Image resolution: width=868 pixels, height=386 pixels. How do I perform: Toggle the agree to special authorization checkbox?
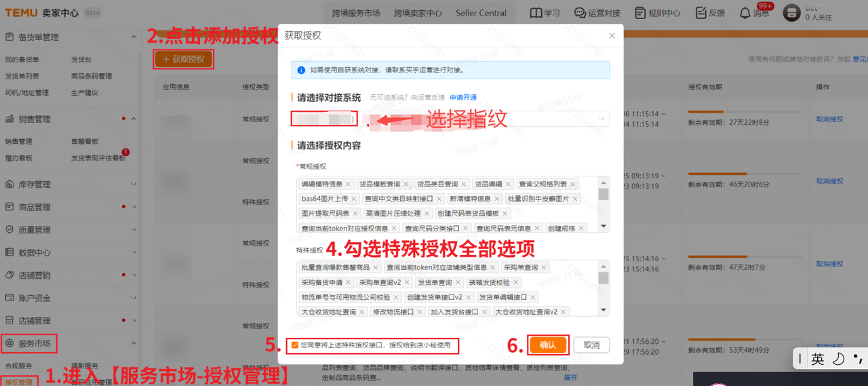coord(295,345)
